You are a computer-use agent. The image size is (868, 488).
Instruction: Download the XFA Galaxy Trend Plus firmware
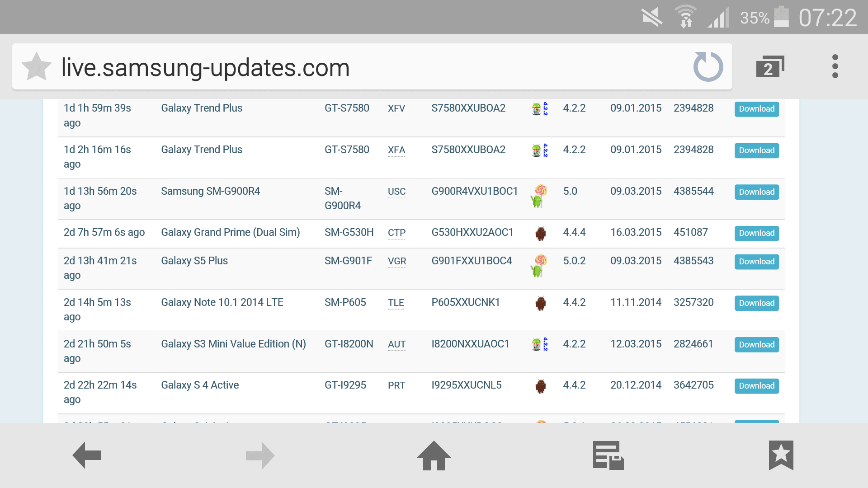coord(757,150)
